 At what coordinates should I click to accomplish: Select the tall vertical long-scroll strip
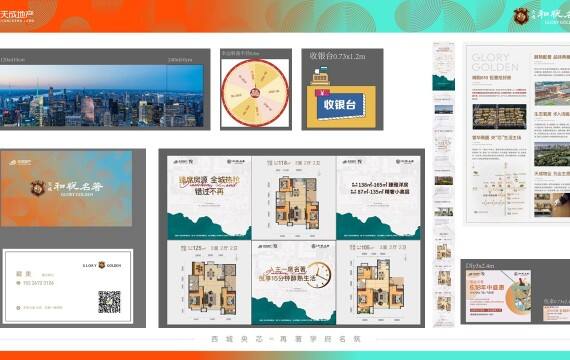pos(443,185)
